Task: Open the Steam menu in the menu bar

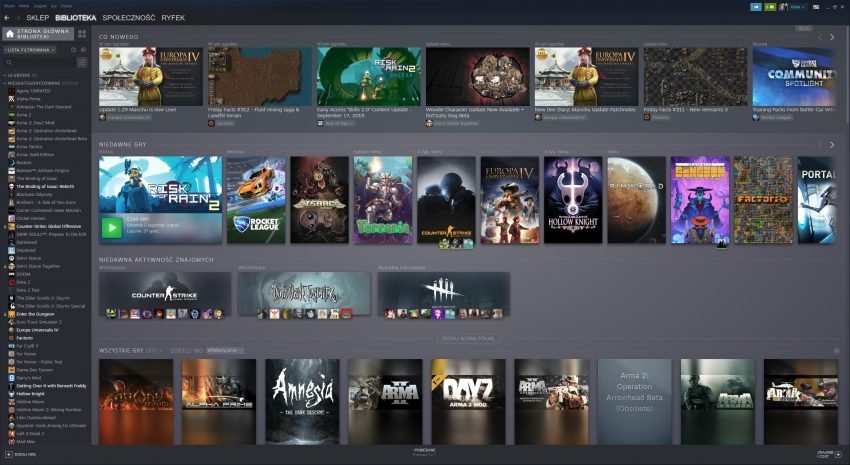Action: 9,6
